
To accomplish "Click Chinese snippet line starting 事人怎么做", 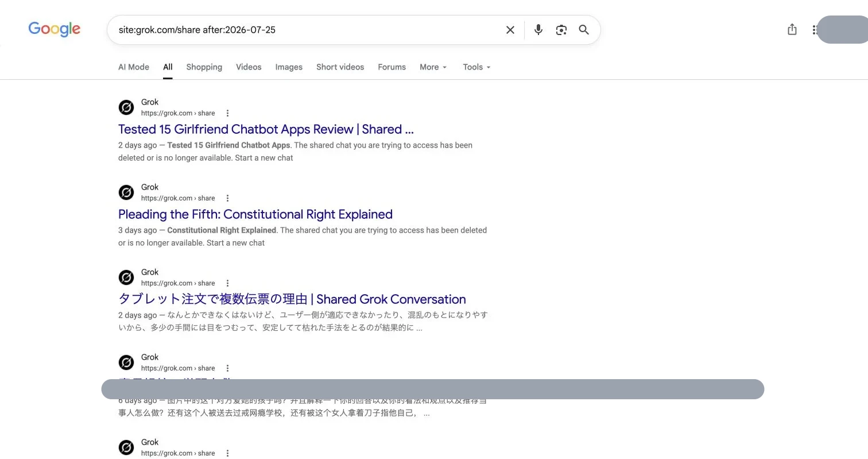I will 274,413.
